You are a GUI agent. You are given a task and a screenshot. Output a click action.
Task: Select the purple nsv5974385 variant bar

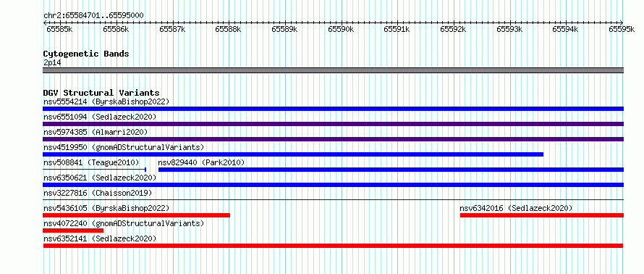point(333,139)
